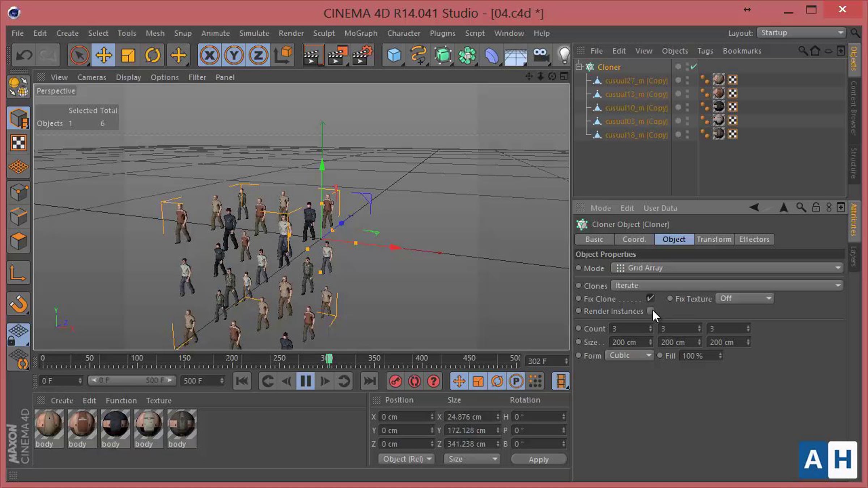
Task: Switch to the Transform tab
Action: click(714, 239)
